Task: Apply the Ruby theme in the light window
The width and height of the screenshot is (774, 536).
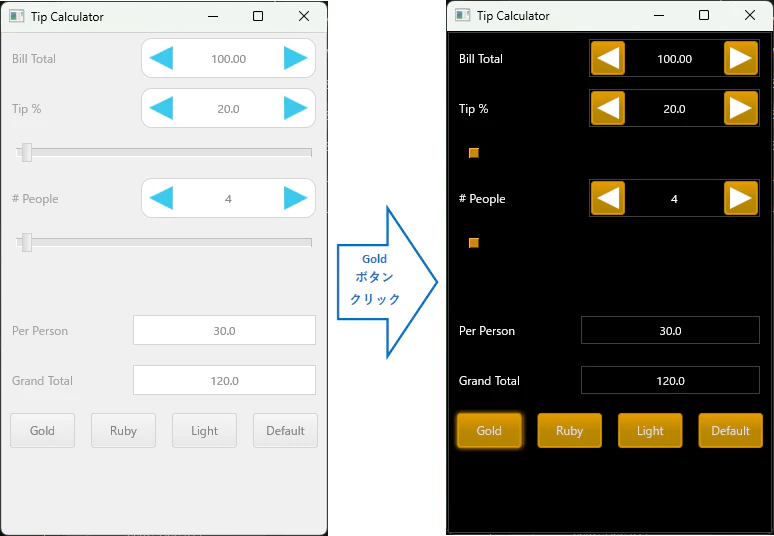Action: [123, 430]
